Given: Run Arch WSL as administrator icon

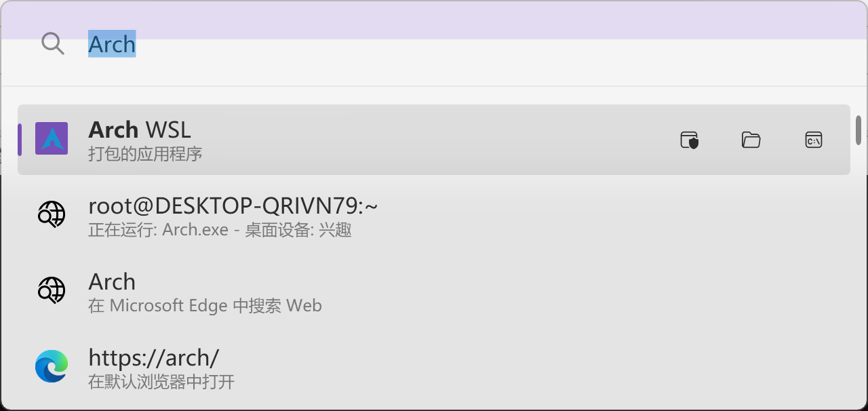Looking at the screenshot, I should (x=689, y=140).
